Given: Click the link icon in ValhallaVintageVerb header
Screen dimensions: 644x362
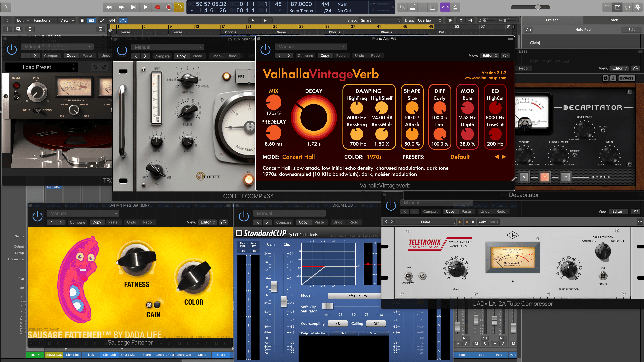Looking at the screenshot, I should click(505, 55).
